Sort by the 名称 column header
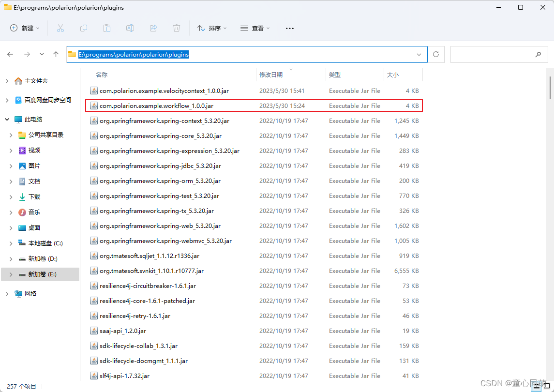 tap(102, 75)
